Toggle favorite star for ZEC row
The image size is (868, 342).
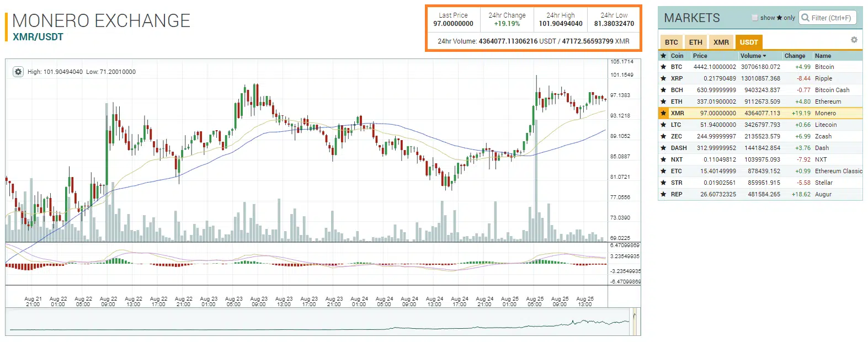tap(663, 136)
